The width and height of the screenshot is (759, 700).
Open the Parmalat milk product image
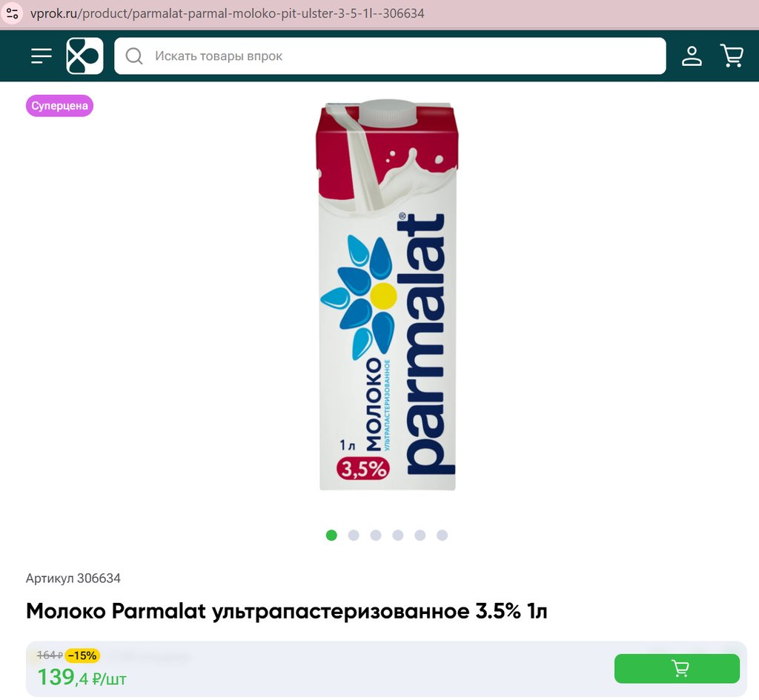point(387,295)
